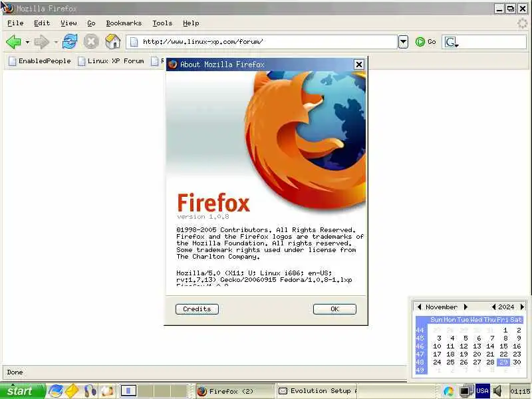Launch the fourth quick-launch icon

pos(107,391)
